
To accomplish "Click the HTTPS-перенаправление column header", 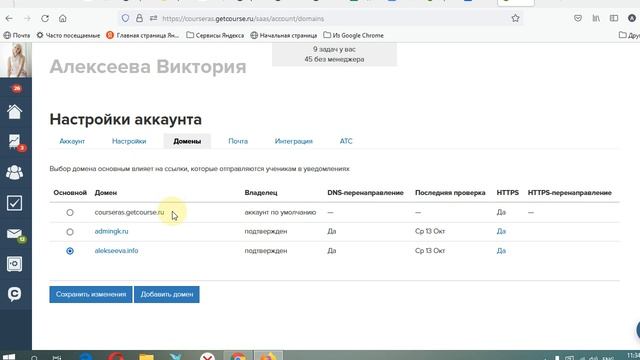I will click(x=570, y=193).
